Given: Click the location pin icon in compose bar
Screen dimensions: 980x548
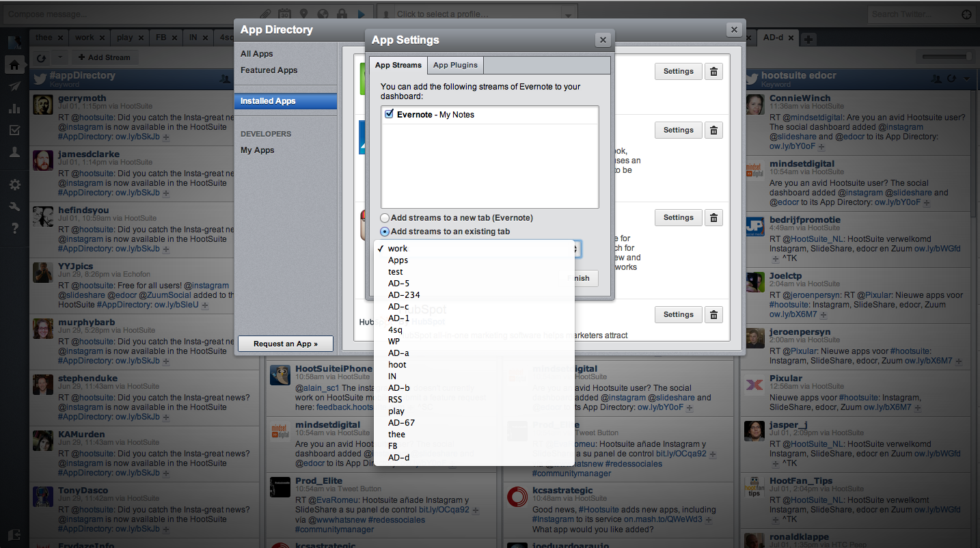Looking at the screenshot, I should [303, 14].
